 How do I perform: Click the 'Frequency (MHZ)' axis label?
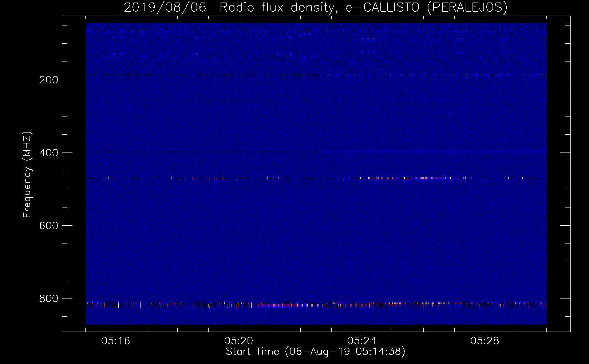(27, 175)
